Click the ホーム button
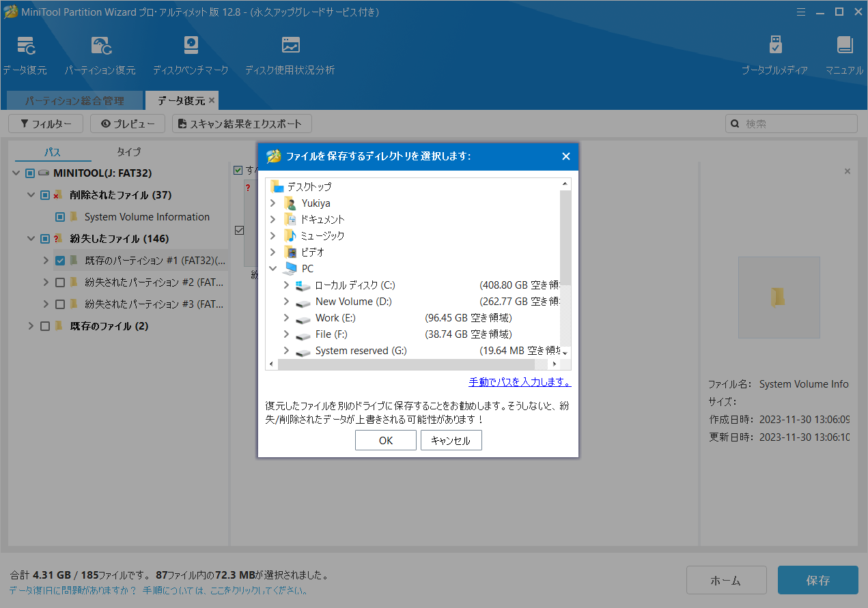The height and width of the screenshot is (608, 868). pos(726,580)
